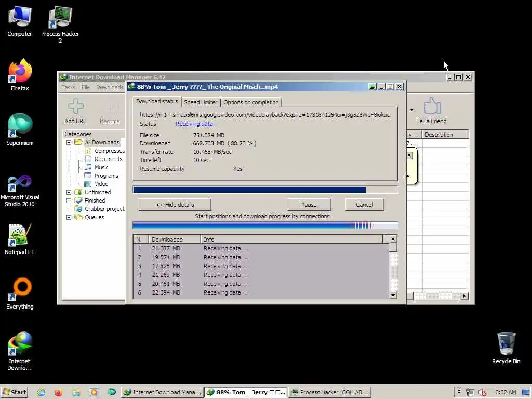Switch to Internet Download Manager taskbar button
The image size is (532, 399).
(x=162, y=393)
